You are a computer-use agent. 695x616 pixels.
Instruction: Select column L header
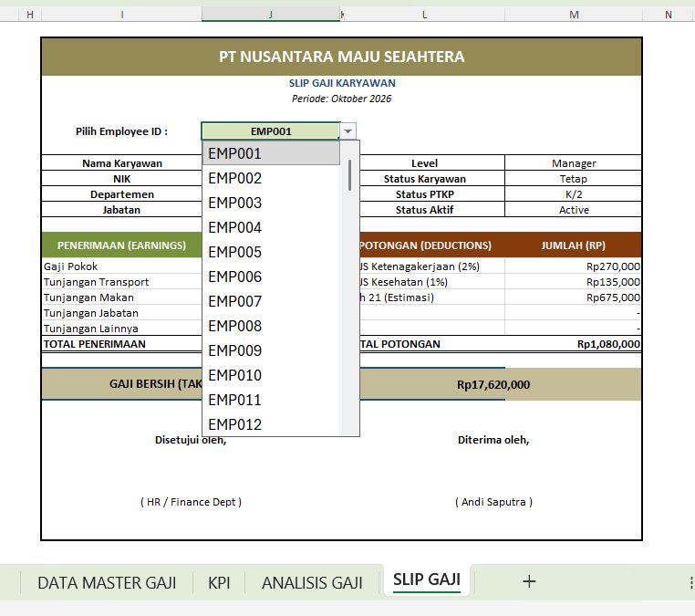(425, 15)
